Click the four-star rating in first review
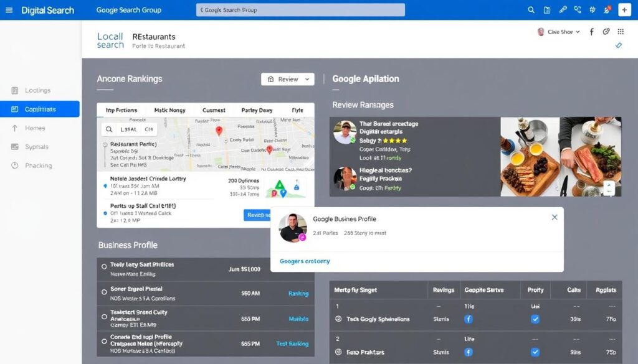The width and height of the screenshot is (638, 364). [394, 141]
